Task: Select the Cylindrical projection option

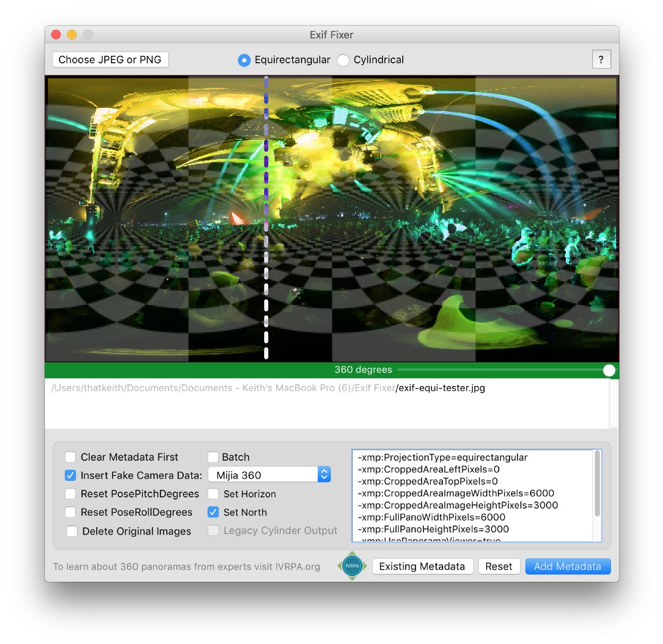Action: click(343, 60)
